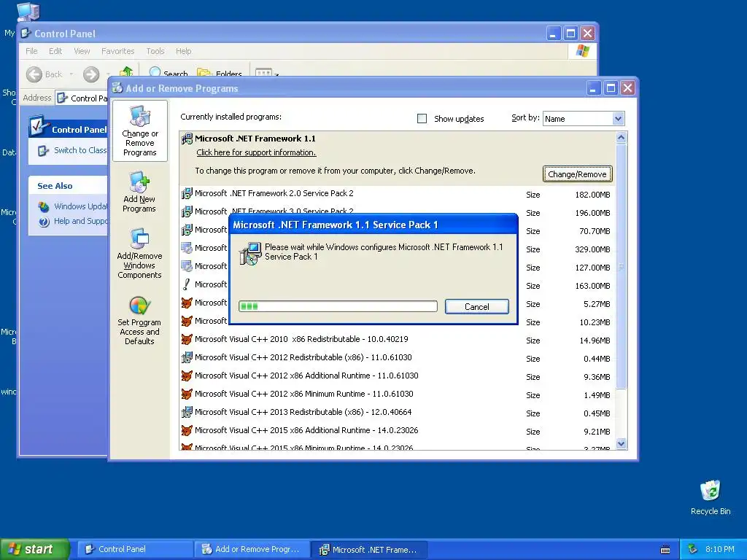Select the 14.96MB size value

point(595,341)
